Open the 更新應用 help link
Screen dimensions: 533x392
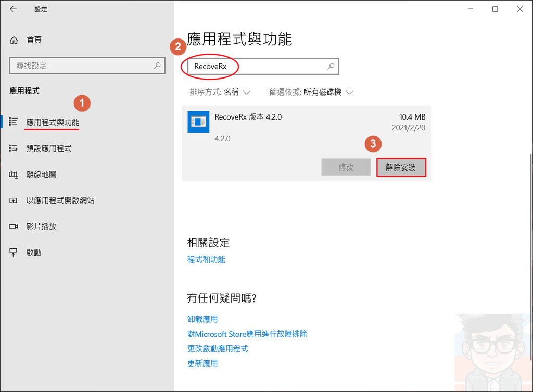tap(202, 363)
